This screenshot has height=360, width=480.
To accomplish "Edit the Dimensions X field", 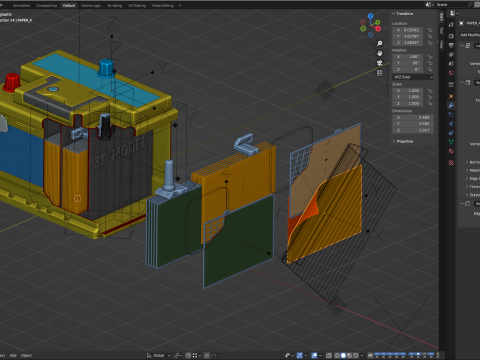I will point(413,117).
